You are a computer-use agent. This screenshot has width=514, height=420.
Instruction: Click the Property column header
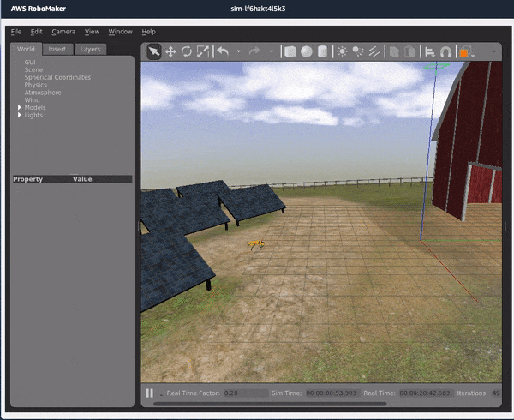28,179
